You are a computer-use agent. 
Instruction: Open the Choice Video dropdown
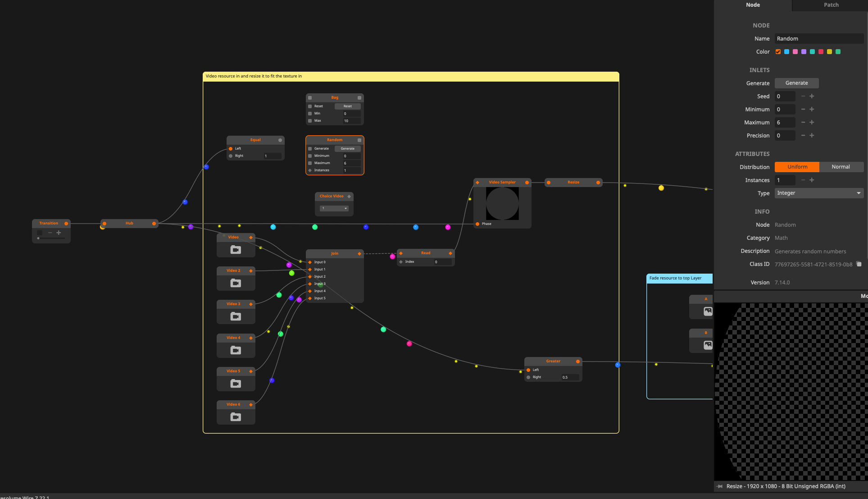[x=334, y=208]
